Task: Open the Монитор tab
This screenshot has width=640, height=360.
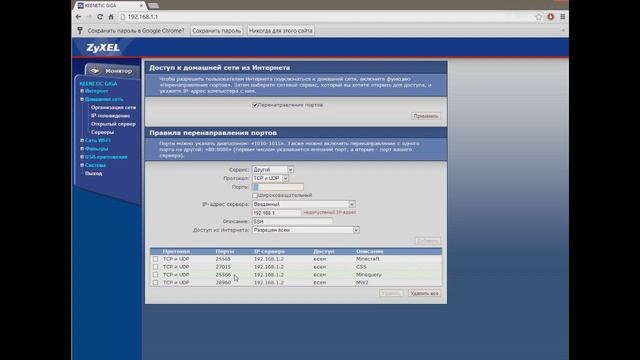Action: pos(112,71)
